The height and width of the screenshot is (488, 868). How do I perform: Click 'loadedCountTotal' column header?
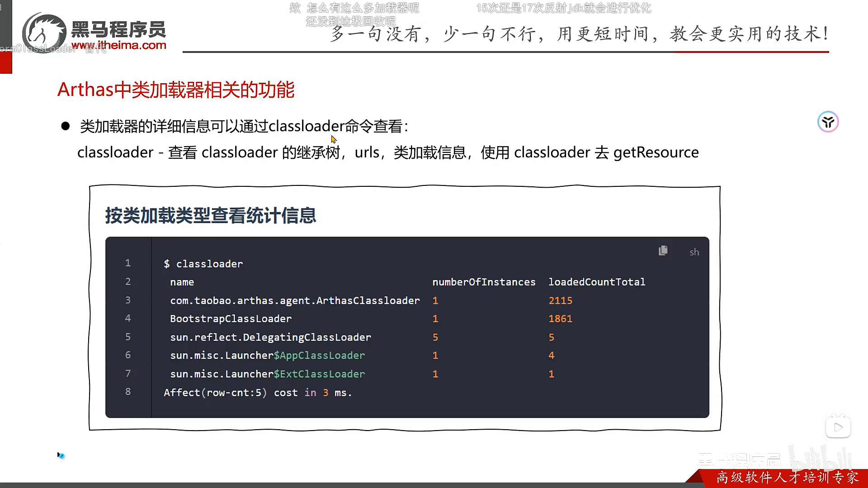(597, 282)
